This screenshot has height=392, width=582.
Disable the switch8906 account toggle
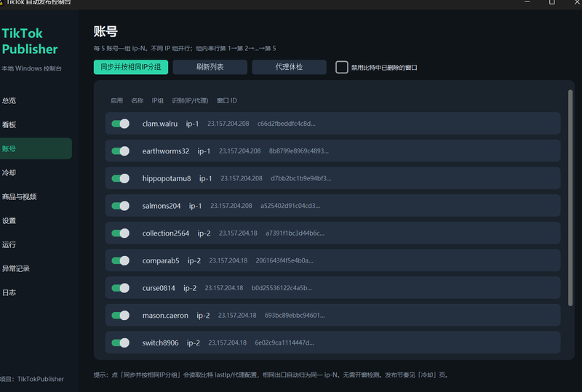pyautogui.click(x=120, y=343)
